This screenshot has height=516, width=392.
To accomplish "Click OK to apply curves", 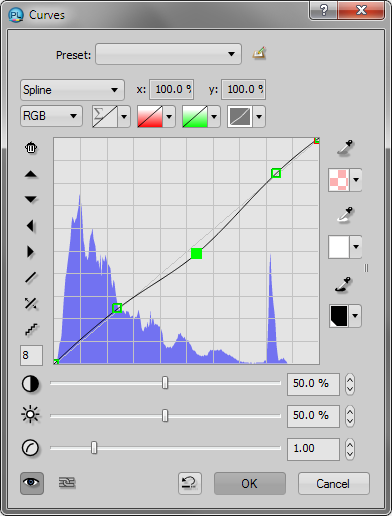I will pyautogui.click(x=250, y=483).
